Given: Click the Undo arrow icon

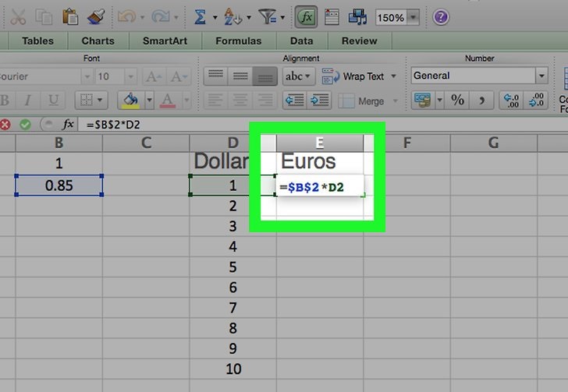Looking at the screenshot, I should pos(126,16).
